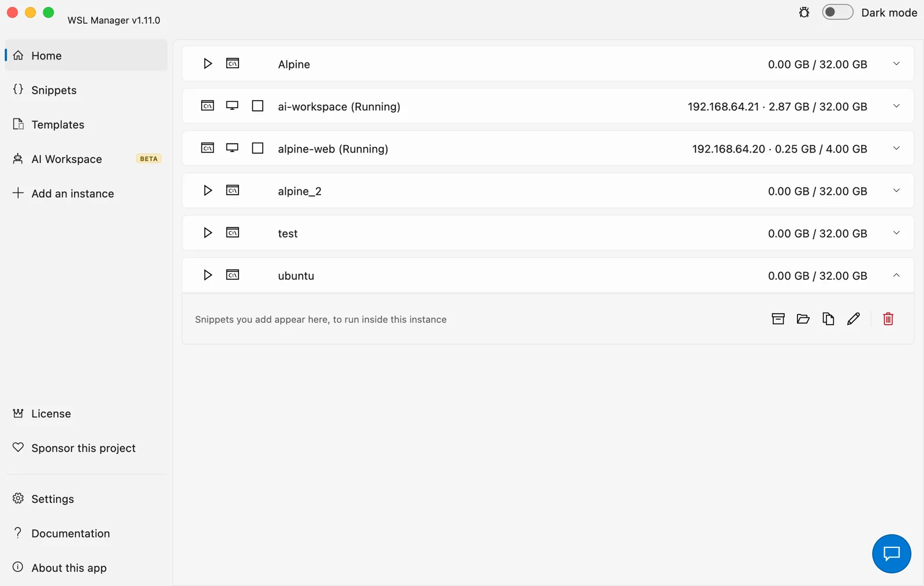Image resolution: width=924 pixels, height=586 pixels.
Task: Open Documentation link
Action: coord(86,533)
